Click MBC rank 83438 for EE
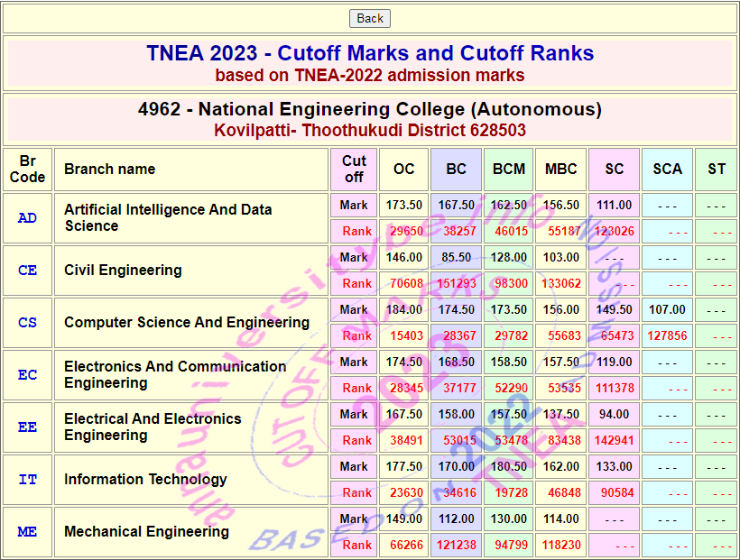This screenshot has height=560, width=740. 564,441
